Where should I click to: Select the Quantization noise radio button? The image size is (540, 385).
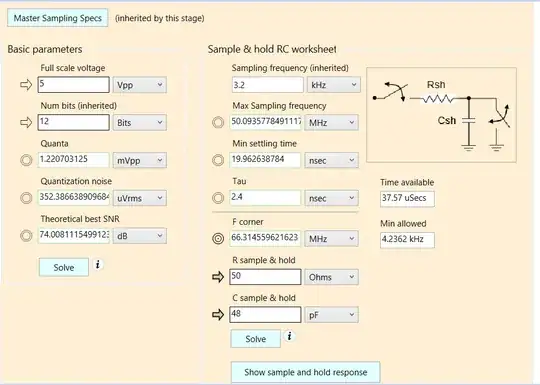(26, 198)
